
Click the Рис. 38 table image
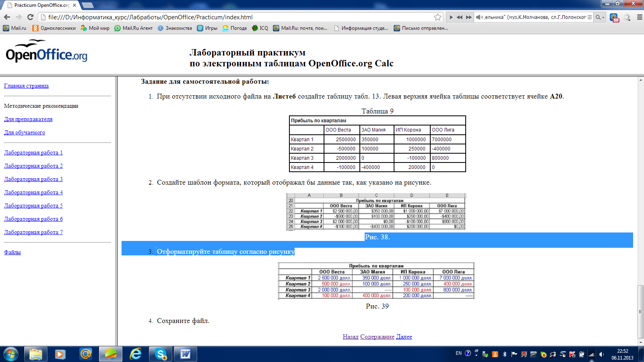[x=376, y=212]
